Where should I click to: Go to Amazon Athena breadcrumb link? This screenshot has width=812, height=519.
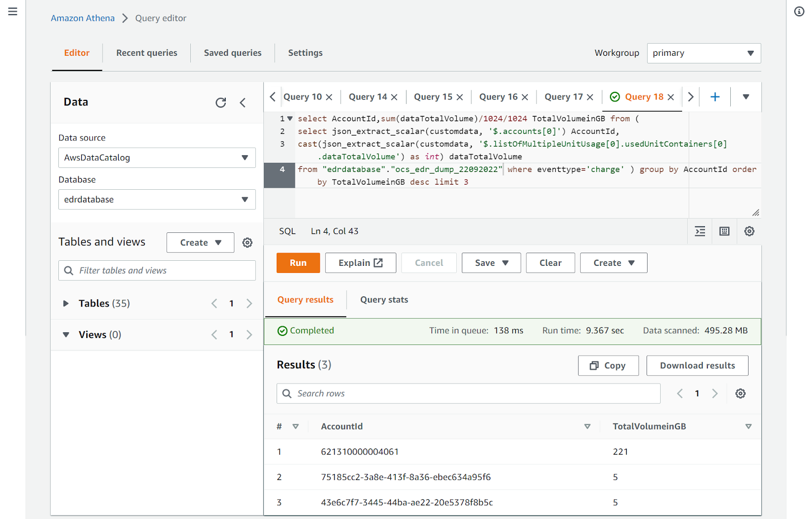tap(83, 18)
